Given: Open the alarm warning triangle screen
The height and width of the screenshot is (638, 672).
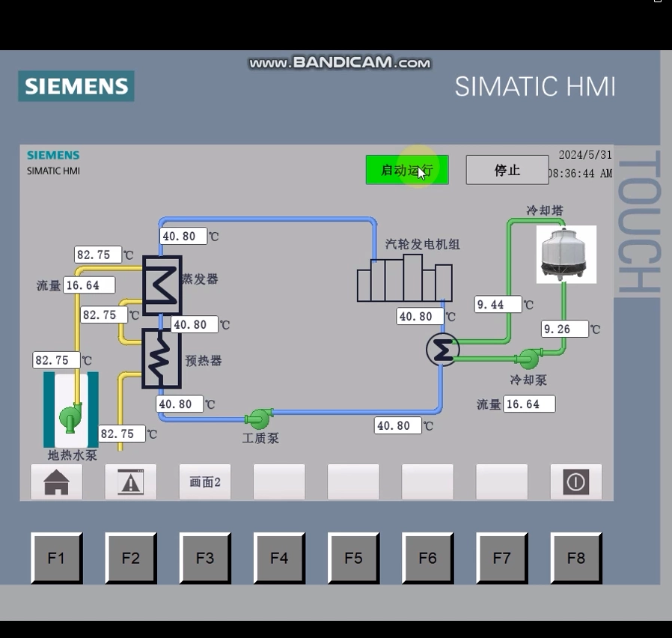Looking at the screenshot, I should pyautogui.click(x=131, y=482).
